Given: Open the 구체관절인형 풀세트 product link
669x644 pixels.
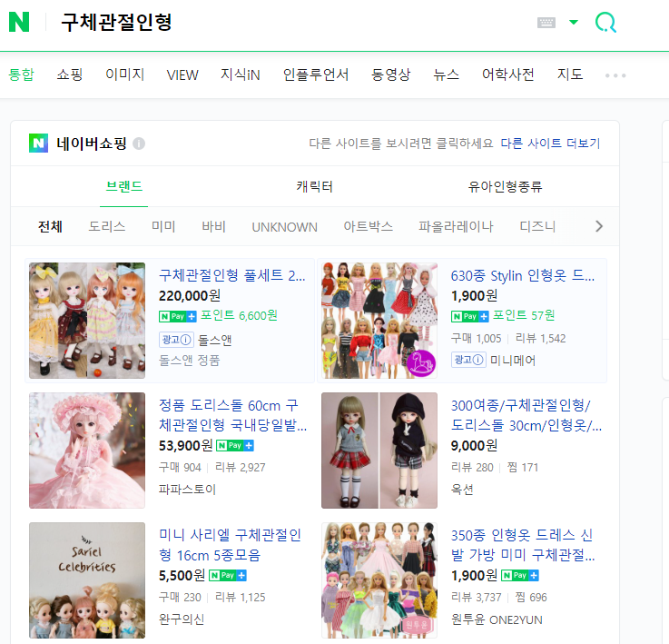Looking at the screenshot, I should click(232, 275).
